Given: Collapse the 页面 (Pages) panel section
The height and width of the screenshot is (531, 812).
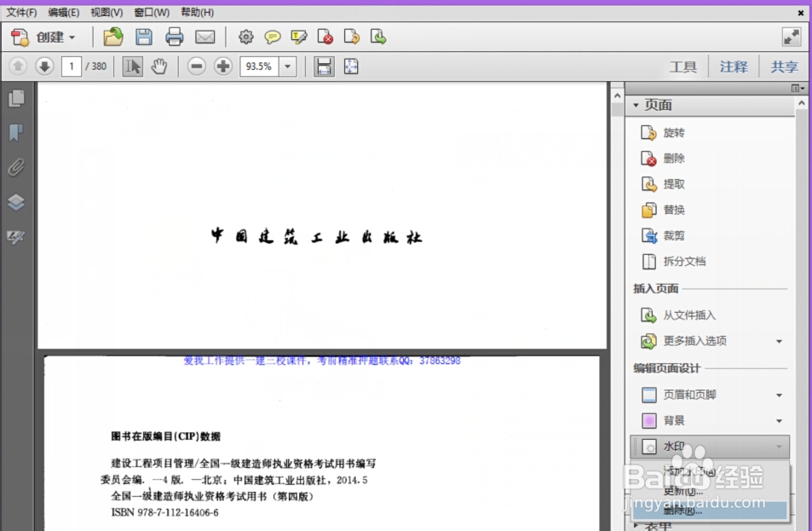Looking at the screenshot, I should (x=636, y=105).
